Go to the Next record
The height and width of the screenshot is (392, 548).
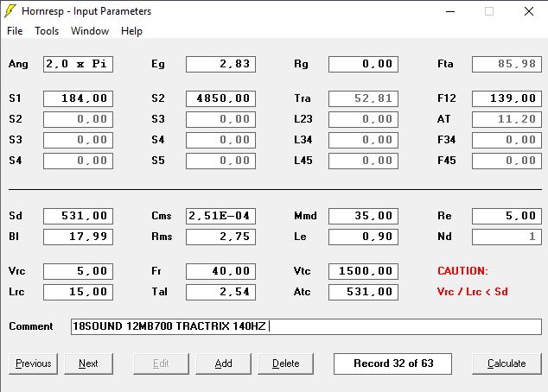(88, 364)
